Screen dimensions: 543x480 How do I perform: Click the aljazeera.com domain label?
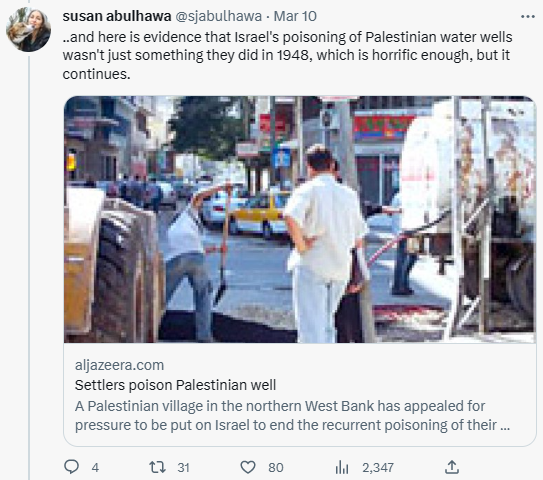point(119,365)
